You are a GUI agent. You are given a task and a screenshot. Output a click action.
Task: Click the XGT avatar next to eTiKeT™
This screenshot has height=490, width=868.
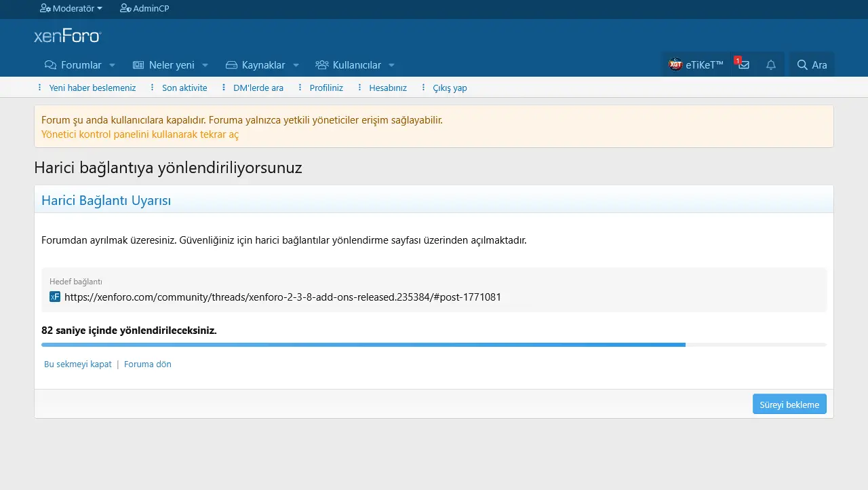click(674, 64)
